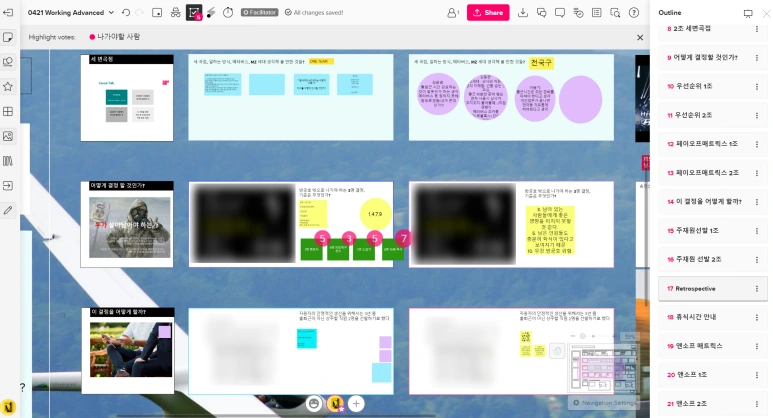
Task: Open options menu for 2조 세변극점
Action: pos(757,29)
